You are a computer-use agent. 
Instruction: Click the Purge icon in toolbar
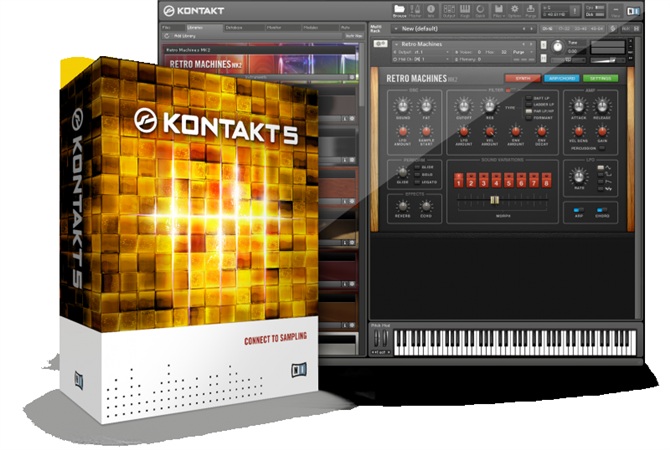[x=530, y=11]
